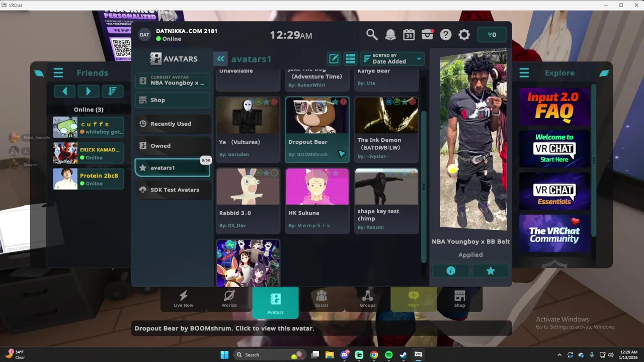644x362 pixels.
Task: Open the marketplace storefront icon with red dot
Action: point(427,35)
